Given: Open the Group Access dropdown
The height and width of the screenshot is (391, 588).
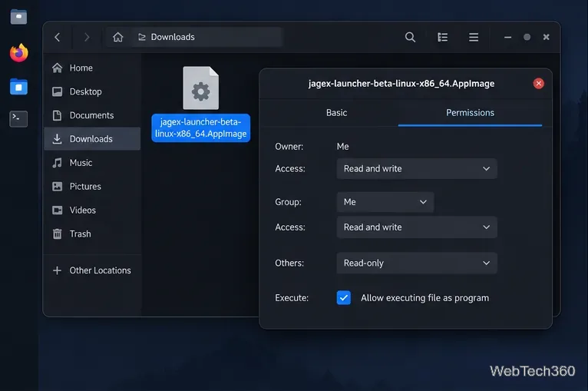Looking at the screenshot, I should pos(417,227).
